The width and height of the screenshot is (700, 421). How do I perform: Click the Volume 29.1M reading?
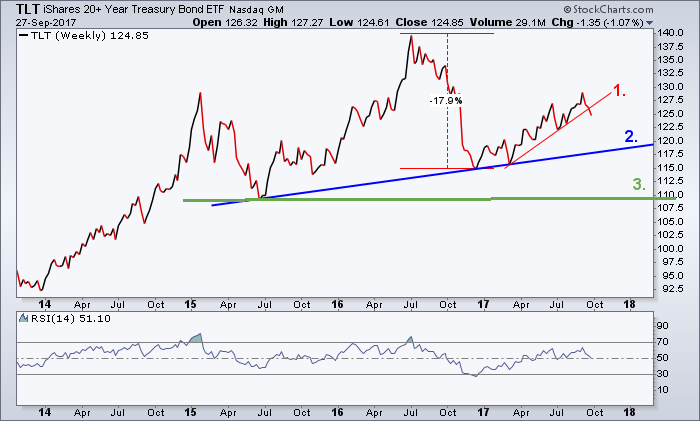(x=508, y=22)
